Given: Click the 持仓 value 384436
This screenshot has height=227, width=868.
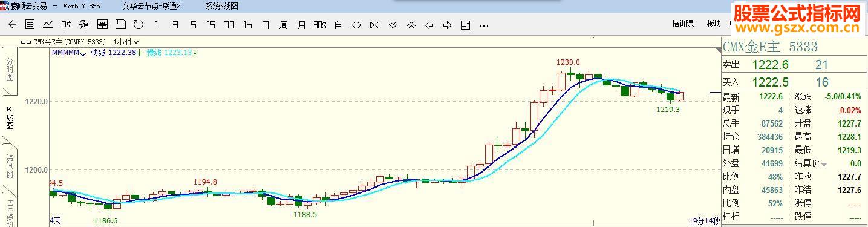Looking at the screenshot, I should point(770,137).
